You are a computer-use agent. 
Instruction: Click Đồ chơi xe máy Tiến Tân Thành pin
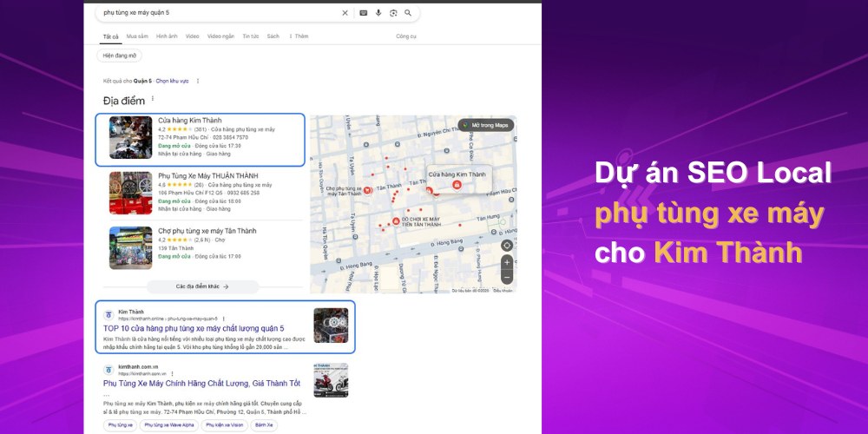(x=396, y=220)
